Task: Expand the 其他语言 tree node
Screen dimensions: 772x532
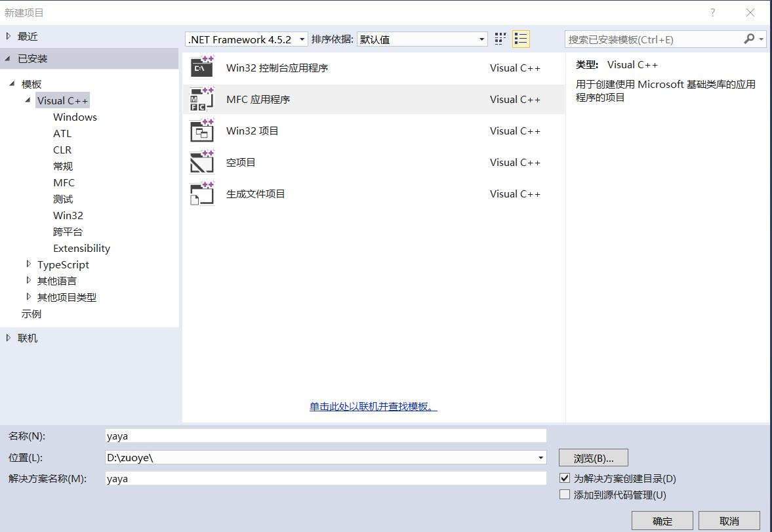Action: click(x=29, y=280)
